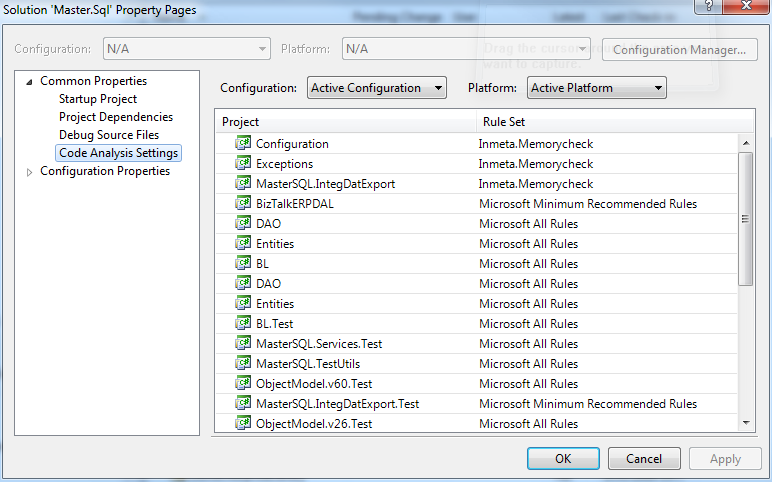
Task: Click Microsoft All Rules for ObjectModel.v60.Test
Action: pos(528,384)
